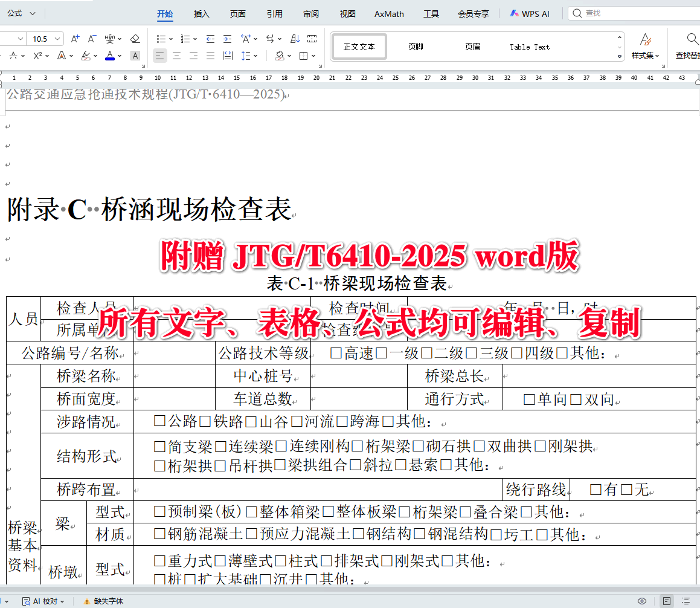Open the AxMath ribbon tab

(388, 13)
